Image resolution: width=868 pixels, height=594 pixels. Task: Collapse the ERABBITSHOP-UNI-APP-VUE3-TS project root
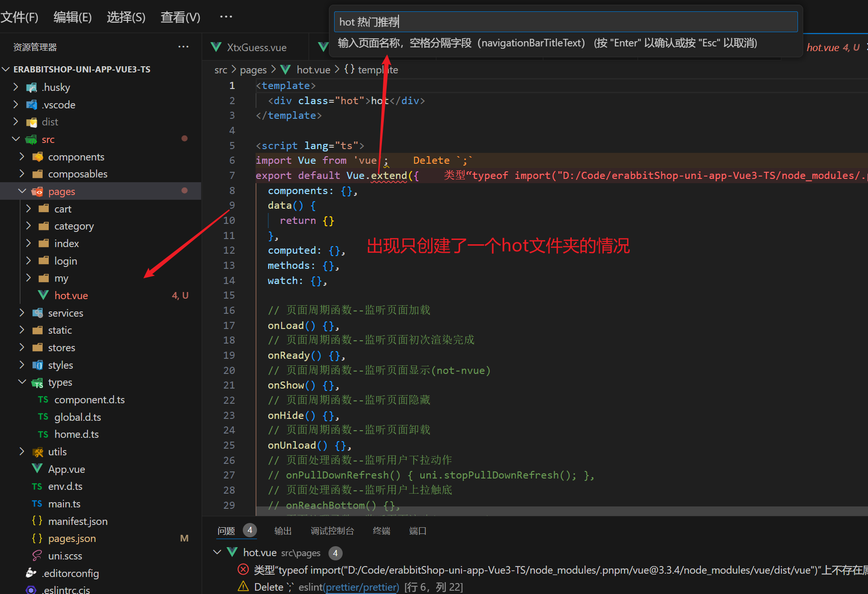click(6, 69)
